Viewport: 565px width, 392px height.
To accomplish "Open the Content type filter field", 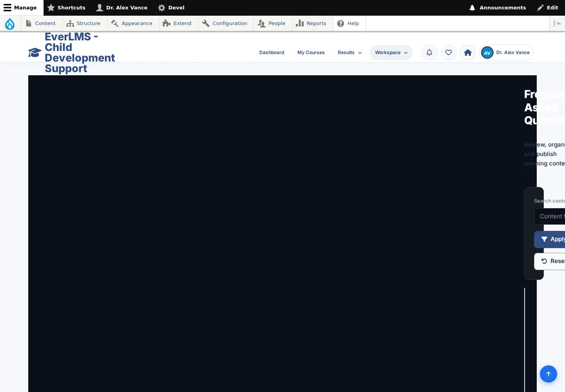I will coord(550,216).
